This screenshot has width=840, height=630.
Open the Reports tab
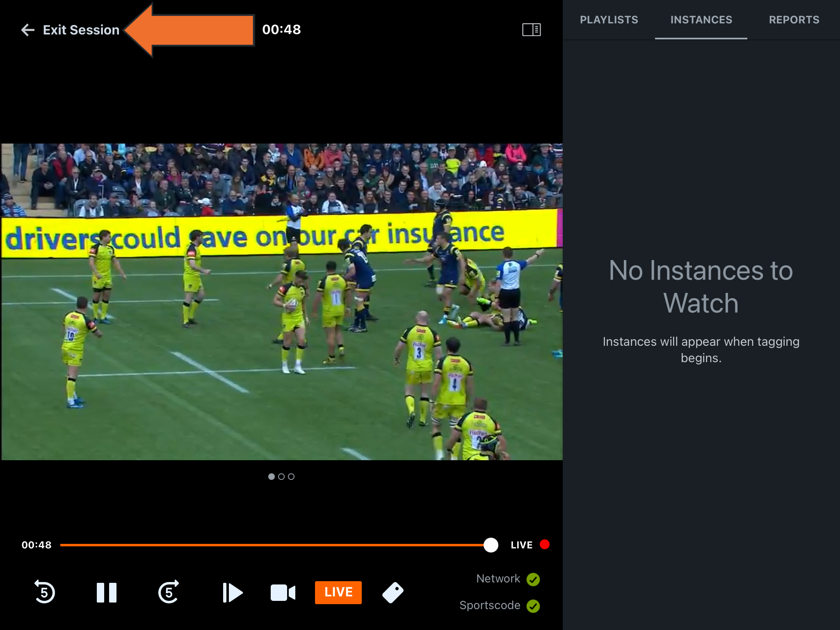coord(794,20)
